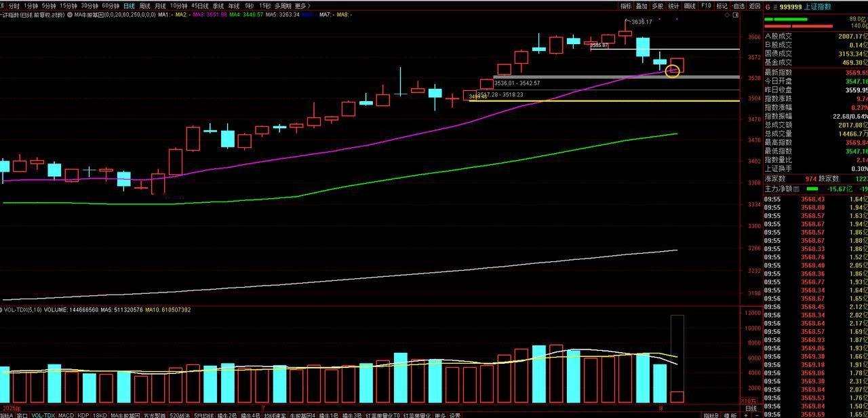Screen dimensions: 868x418
Task: Click the latest red candlestick on the chart
Action: pyautogui.click(x=677, y=65)
